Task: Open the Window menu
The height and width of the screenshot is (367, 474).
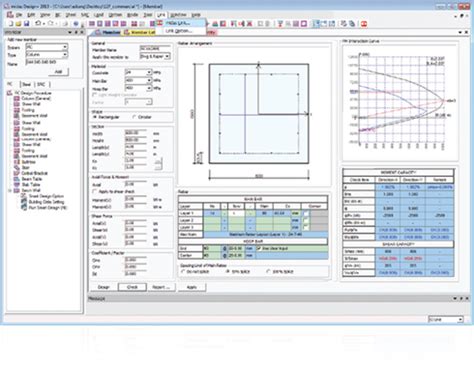Action: (x=178, y=15)
